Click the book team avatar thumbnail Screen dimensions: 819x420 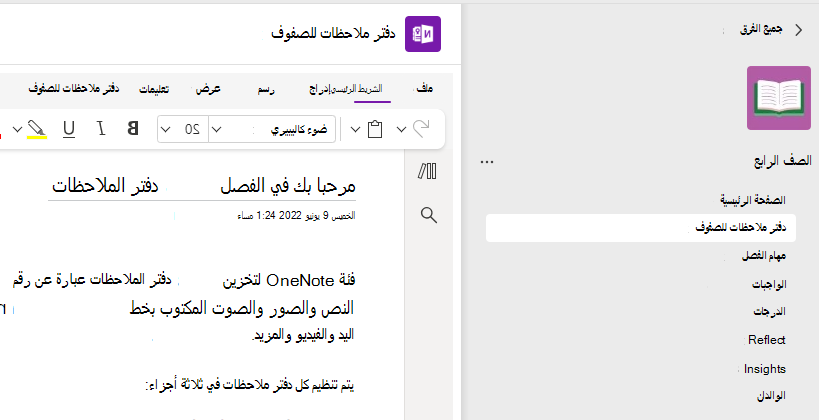tap(778, 98)
